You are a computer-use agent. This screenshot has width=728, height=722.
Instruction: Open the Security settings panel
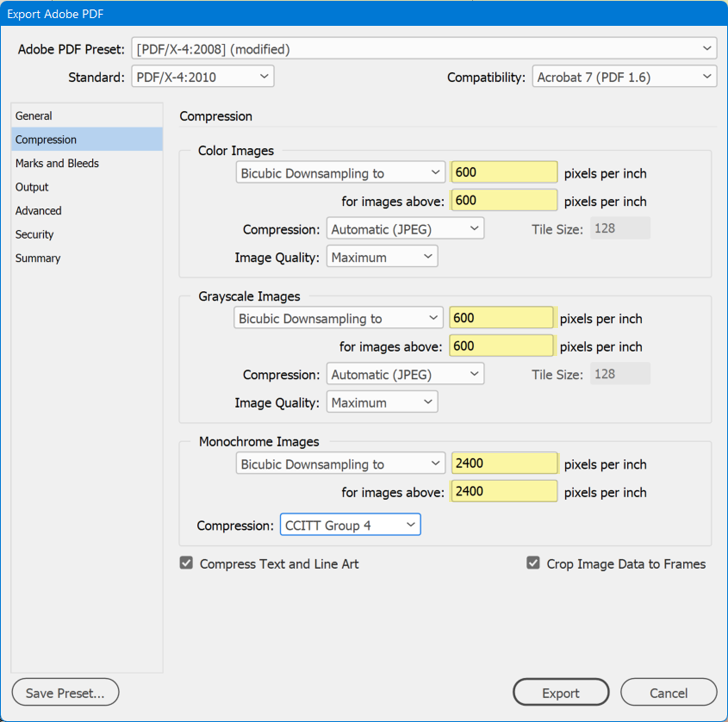[x=34, y=234]
